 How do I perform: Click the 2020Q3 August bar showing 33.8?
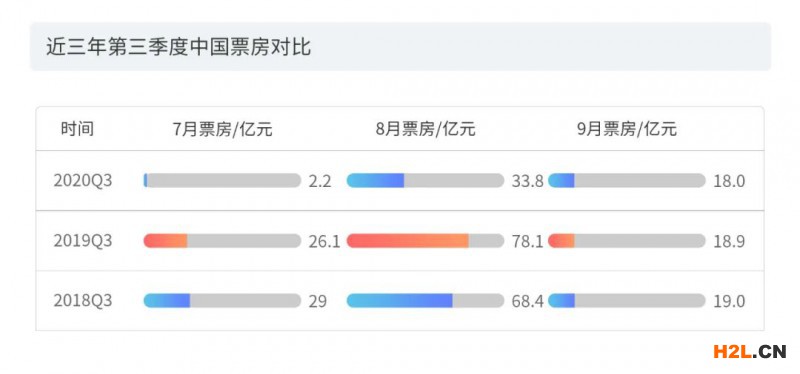pyautogui.click(x=425, y=181)
